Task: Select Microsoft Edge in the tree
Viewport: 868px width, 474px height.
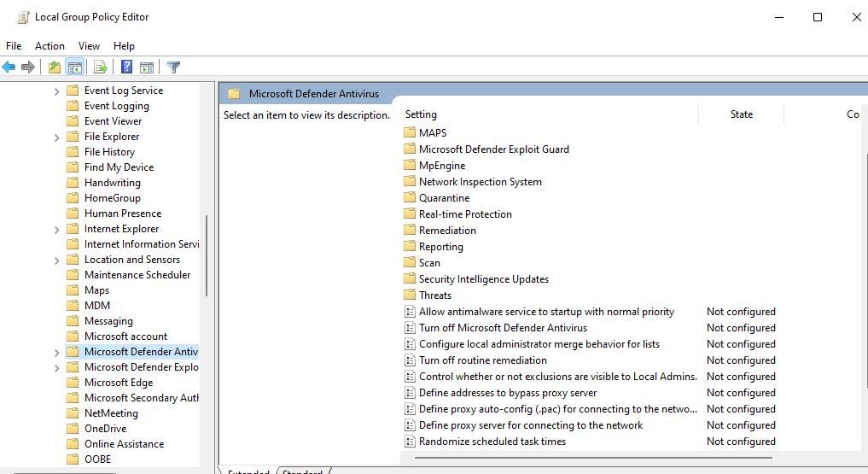Action: point(119,383)
